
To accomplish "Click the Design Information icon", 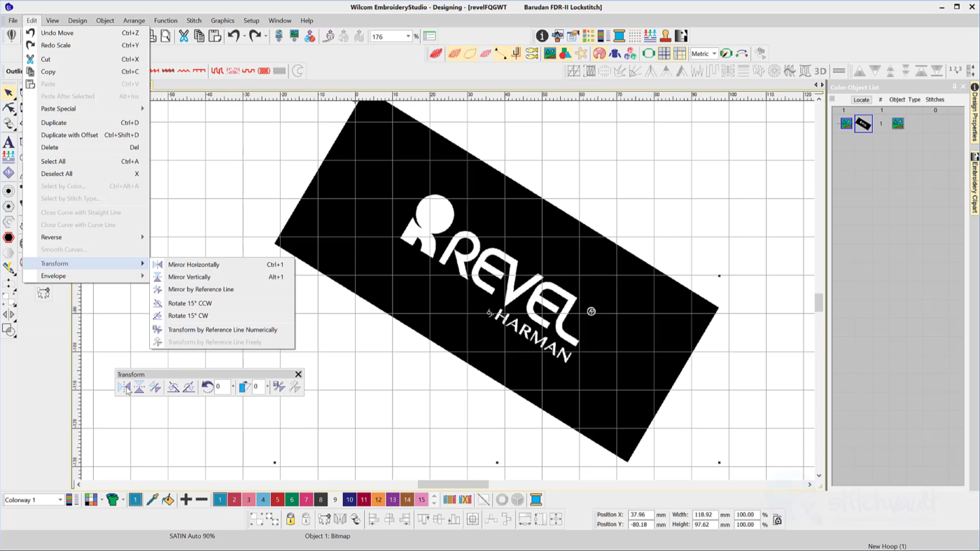I will (542, 36).
